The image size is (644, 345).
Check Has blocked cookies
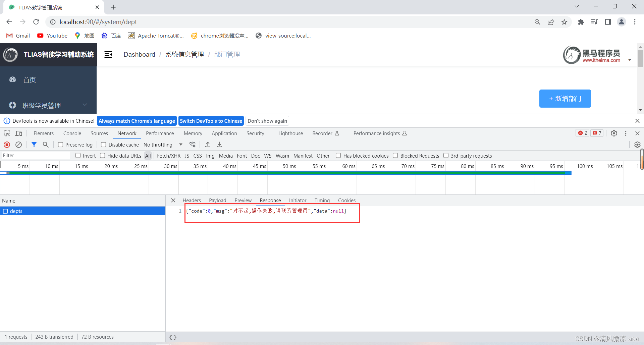[x=338, y=156]
